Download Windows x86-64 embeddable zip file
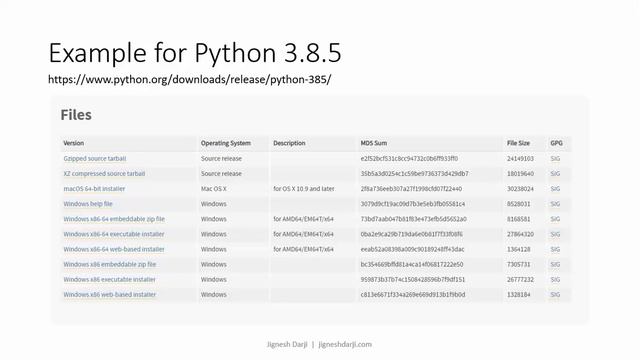 click(114, 219)
